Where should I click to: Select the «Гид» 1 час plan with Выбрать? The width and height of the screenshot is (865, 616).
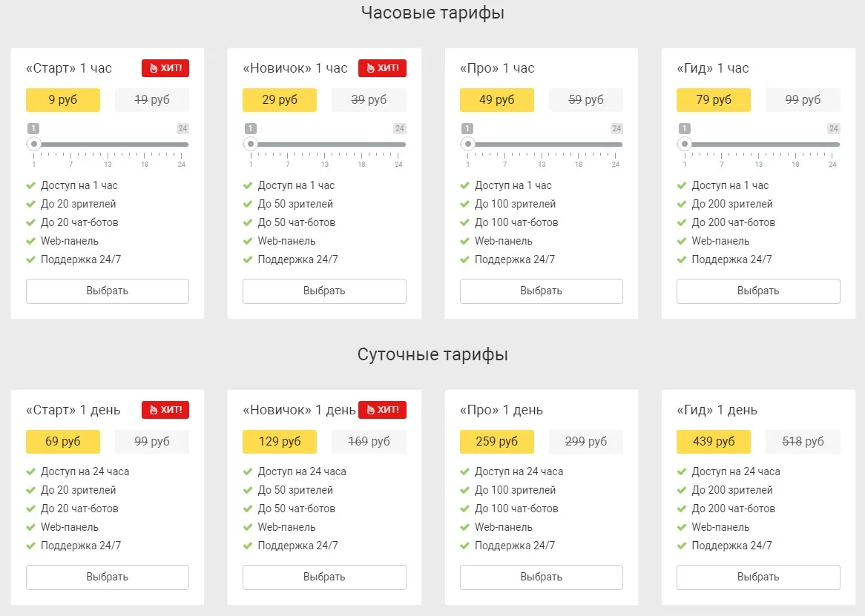pos(758,291)
